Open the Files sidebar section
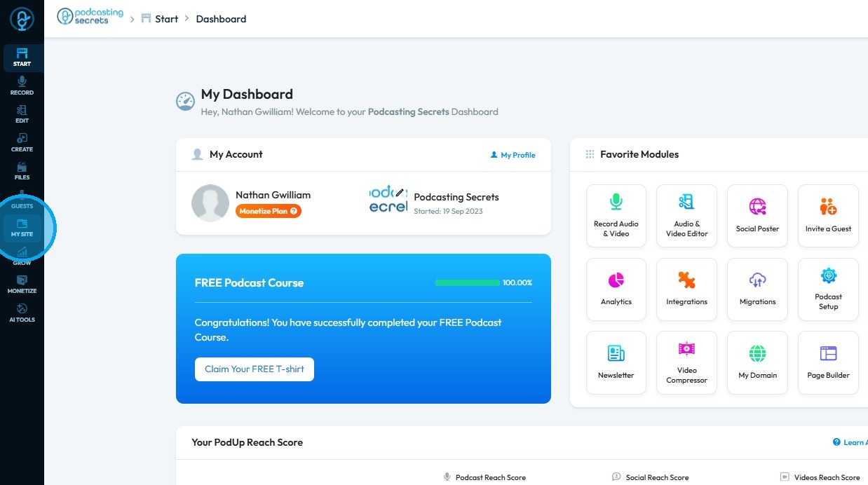This screenshot has width=868, height=485. click(22, 171)
